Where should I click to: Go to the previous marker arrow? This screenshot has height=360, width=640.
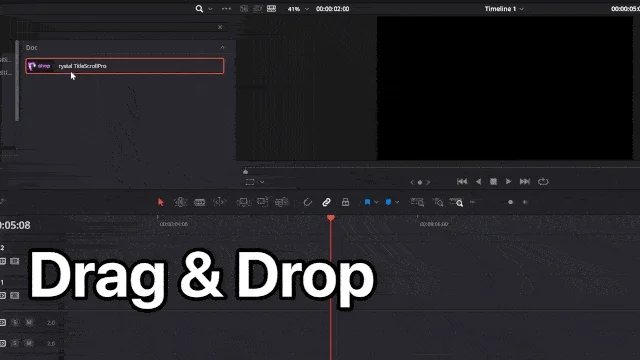coord(412,182)
